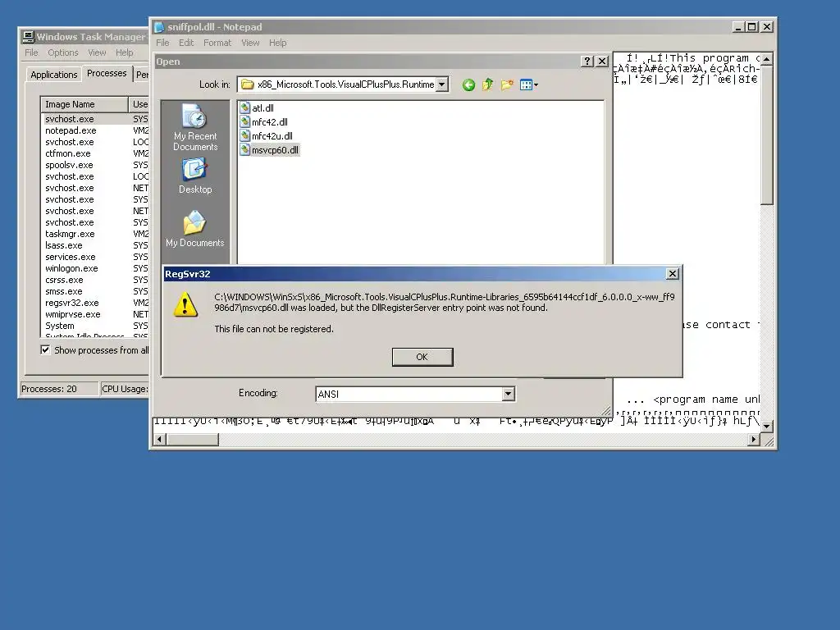Click Notepad's horizontal scrollbar right arrow
This screenshot has width=840, height=630.
click(x=754, y=440)
